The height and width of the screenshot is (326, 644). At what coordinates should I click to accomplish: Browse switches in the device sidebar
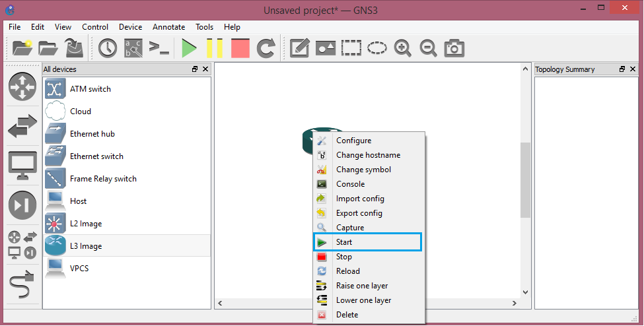click(x=22, y=126)
